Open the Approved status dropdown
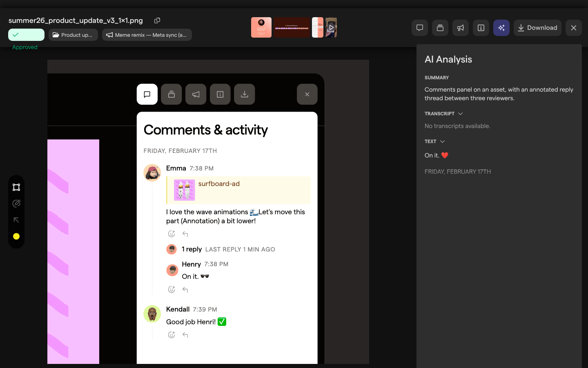This screenshot has width=588, height=368. [26, 35]
